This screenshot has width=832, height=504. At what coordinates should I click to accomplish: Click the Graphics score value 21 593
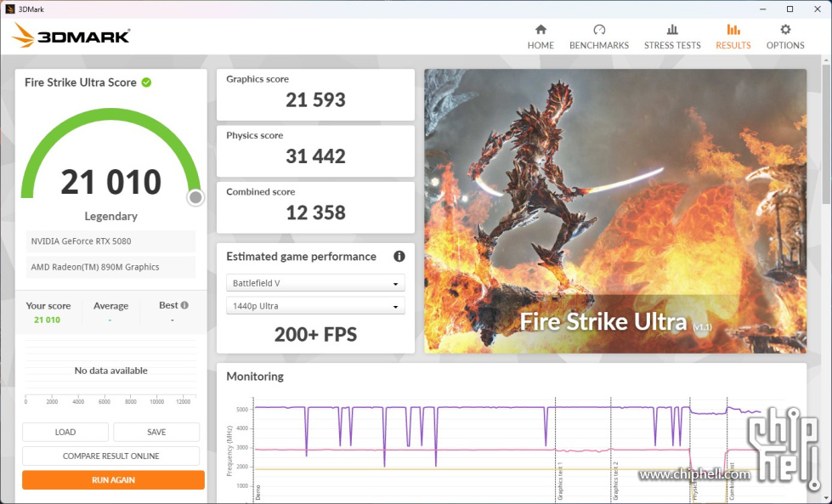[x=315, y=99]
